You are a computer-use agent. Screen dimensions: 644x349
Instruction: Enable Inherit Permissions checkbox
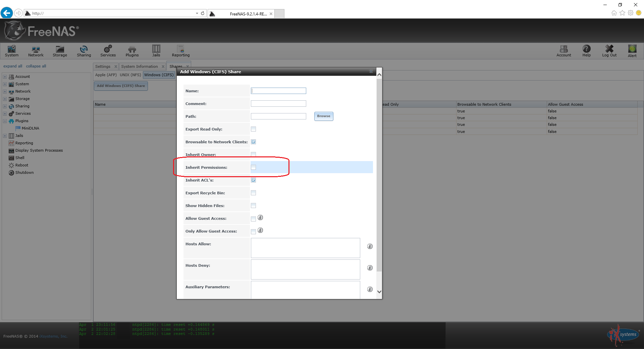click(x=253, y=167)
